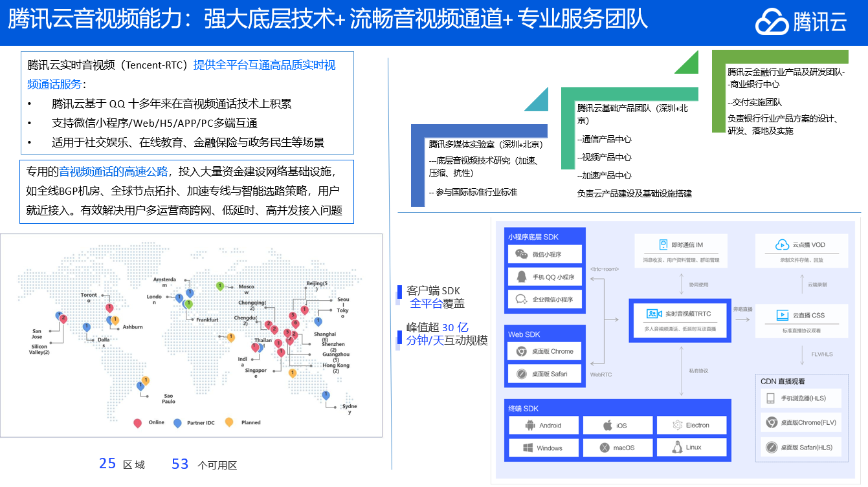Screen dimensions: 868x487
Task: Click the Safari compass icon in the Web SDK panel
Action: 521,374
